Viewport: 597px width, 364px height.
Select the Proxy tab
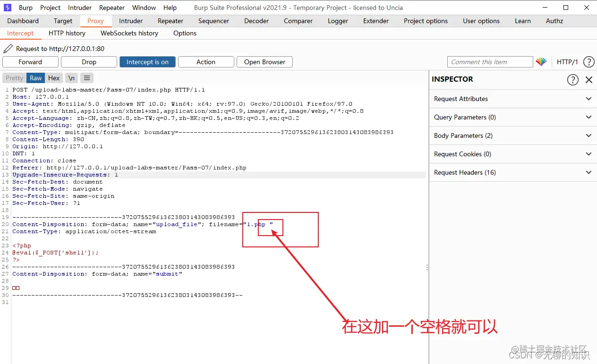95,21
